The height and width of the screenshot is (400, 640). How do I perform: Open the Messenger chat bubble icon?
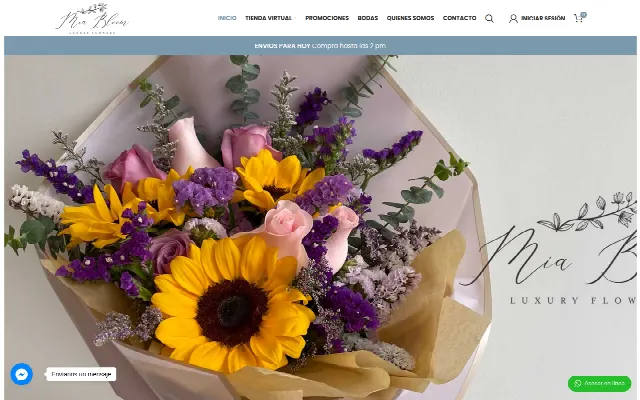[x=22, y=374]
